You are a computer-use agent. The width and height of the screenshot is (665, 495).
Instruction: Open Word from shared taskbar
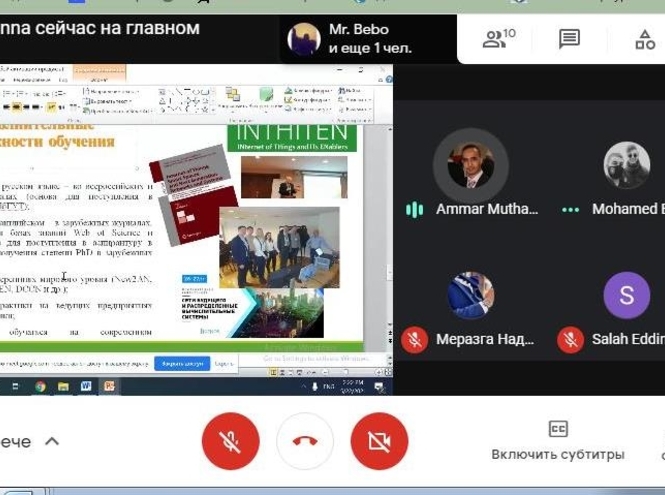[86, 386]
